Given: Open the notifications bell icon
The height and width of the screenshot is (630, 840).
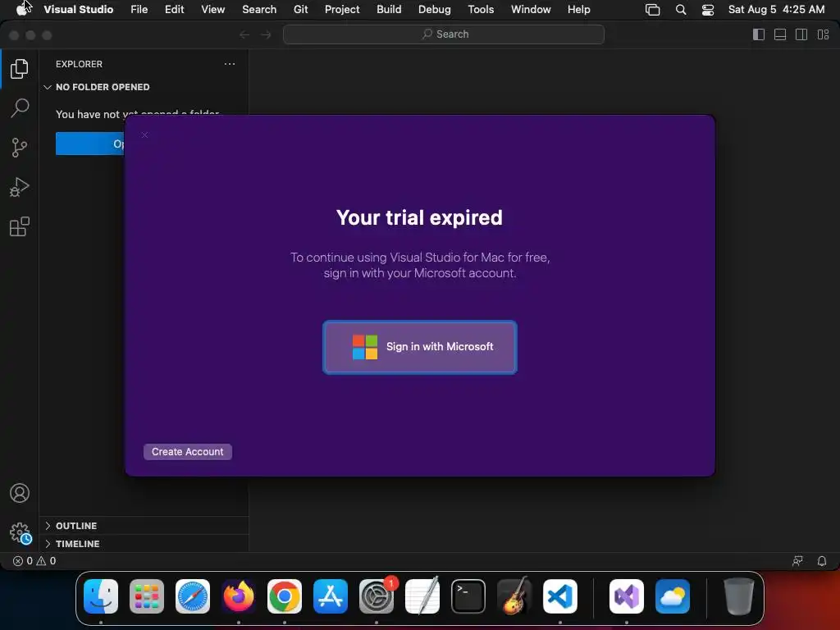Looking at the screenshot, I should pyautogui.click(x=822, y=561).
